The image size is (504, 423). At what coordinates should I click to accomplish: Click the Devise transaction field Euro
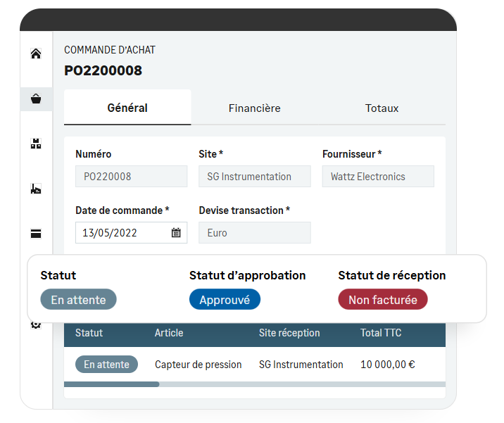tap(255, 233)
